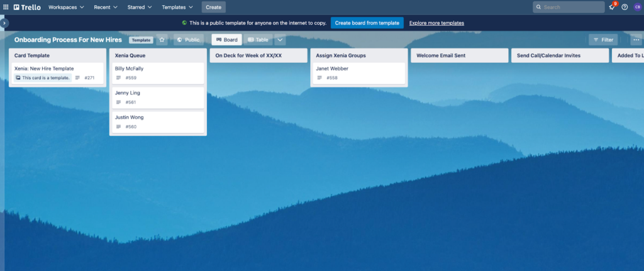Star the Onboarding Process board
This screenshot has width=644, height=271.
(162, 40)
